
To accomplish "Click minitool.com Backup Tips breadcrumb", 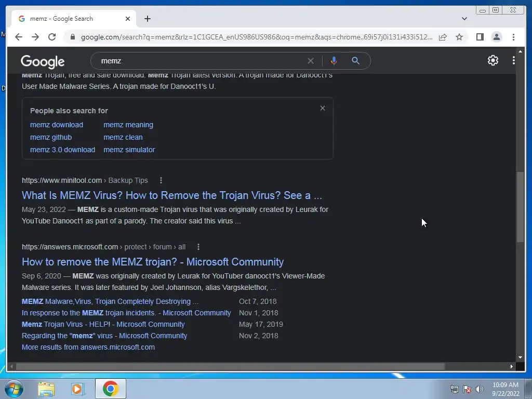I will [85, 180].
